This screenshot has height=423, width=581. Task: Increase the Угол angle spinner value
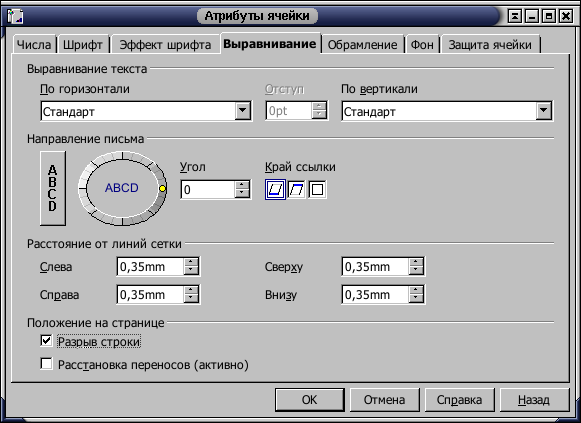click(x=242, y=185)
